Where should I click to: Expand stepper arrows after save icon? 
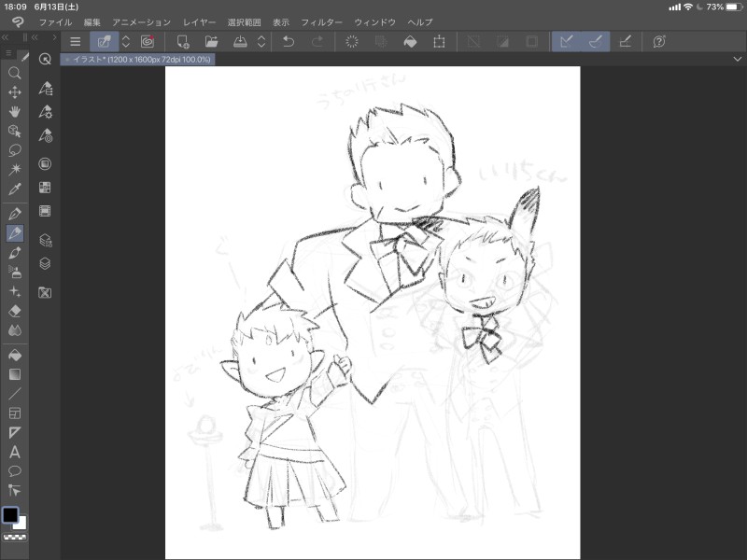tap(261, 42)
